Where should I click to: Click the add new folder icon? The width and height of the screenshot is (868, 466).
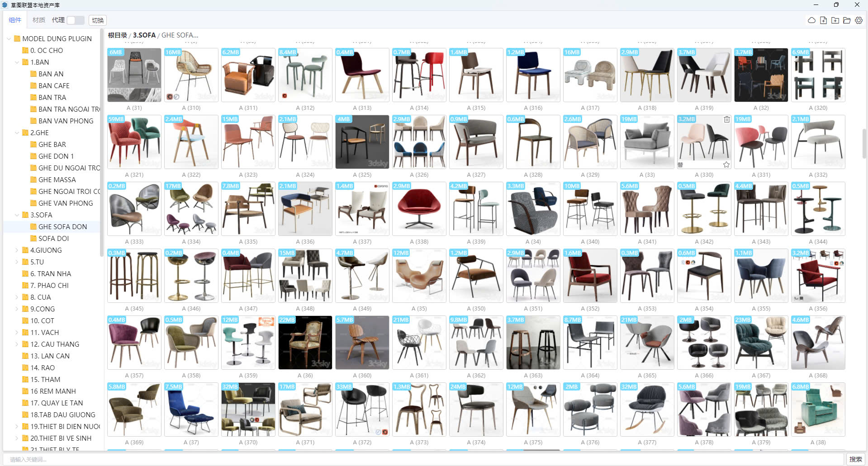point(835,20)
